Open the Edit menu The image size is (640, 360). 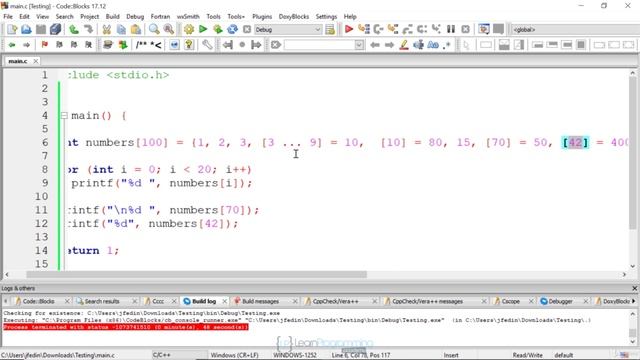click(x=24, y=17)
